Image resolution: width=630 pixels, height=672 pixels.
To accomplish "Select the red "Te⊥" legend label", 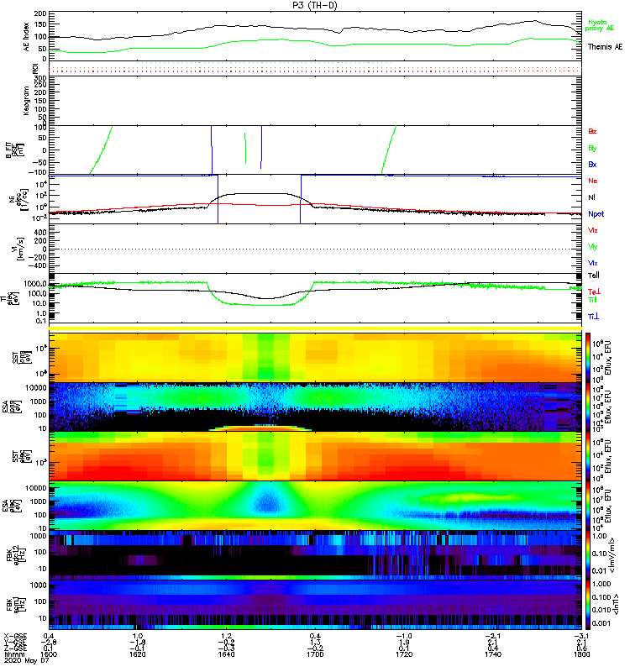I will click(x=595, y=291).
